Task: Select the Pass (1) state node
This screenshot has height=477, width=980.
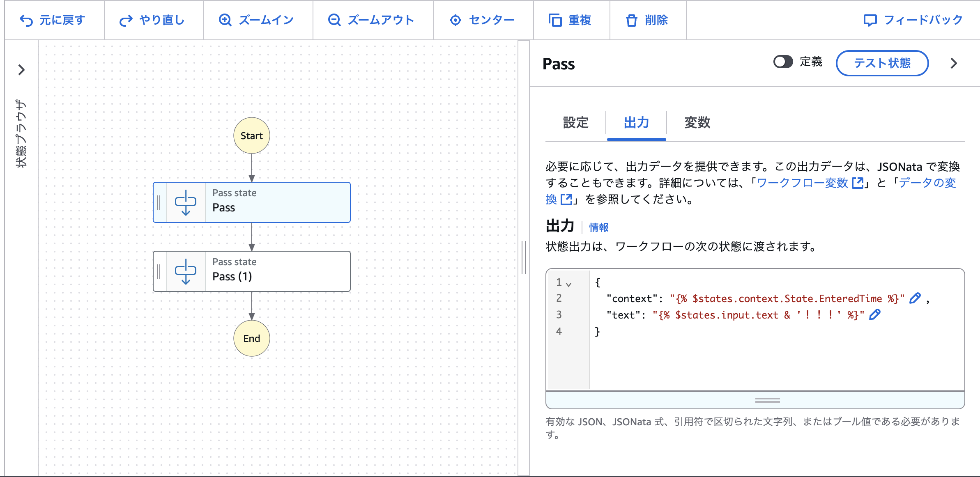Action: (x=251, y=271)
